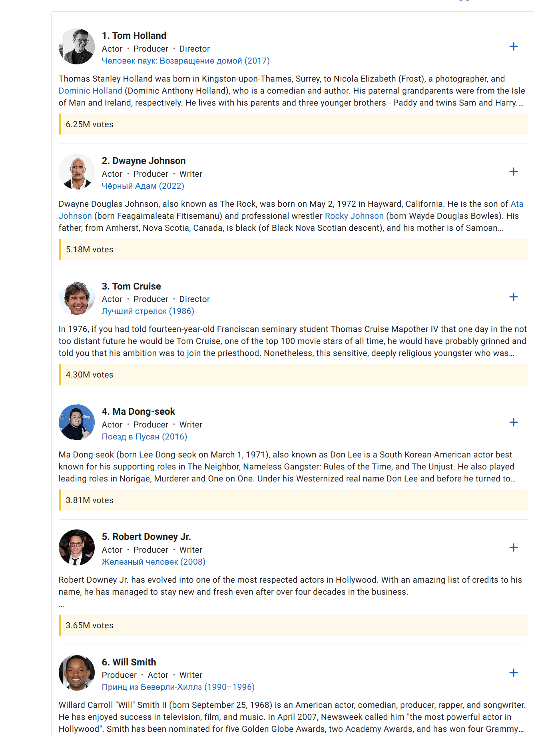This screenshot has height=735, width=560.
Task: Open the Лучший стрелок (1986) link
Action: (148, 311)
